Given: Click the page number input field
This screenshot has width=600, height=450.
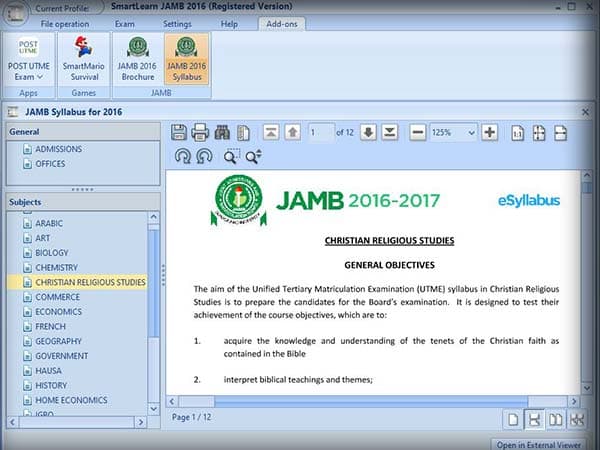Looking at the screenshot, I should pos(320,132).
